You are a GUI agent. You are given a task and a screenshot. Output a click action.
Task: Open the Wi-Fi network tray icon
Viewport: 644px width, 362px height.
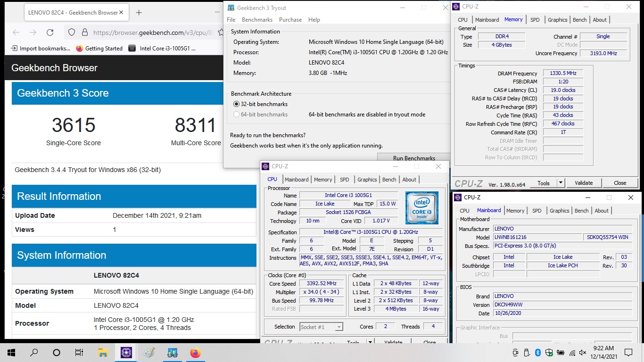click(572, 353)
